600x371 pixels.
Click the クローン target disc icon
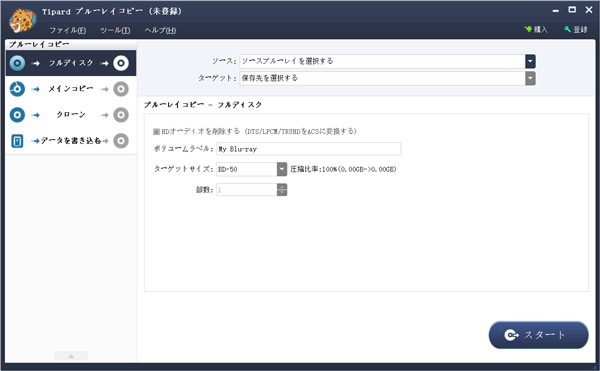click(x=121, y=115)
